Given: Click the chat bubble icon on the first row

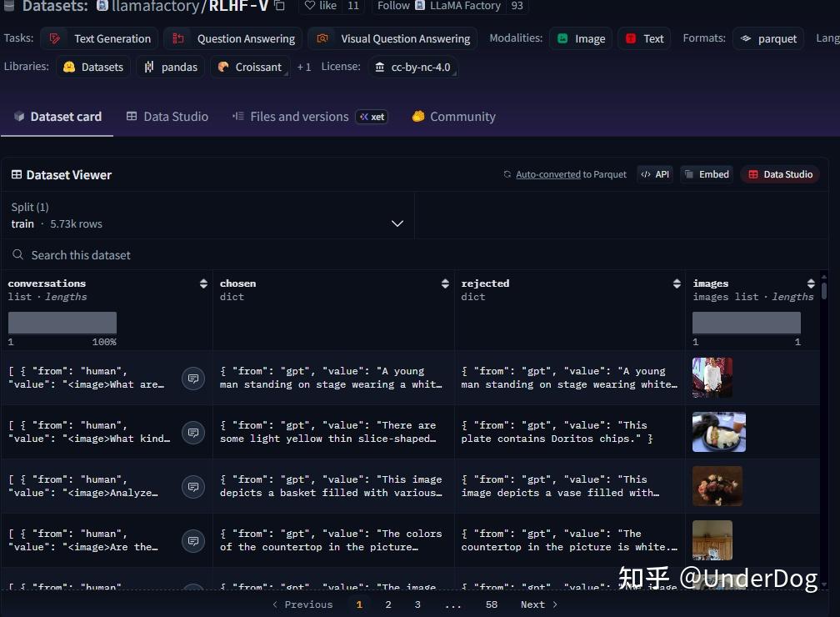Looking at the screenshot, I should point(192,378).
